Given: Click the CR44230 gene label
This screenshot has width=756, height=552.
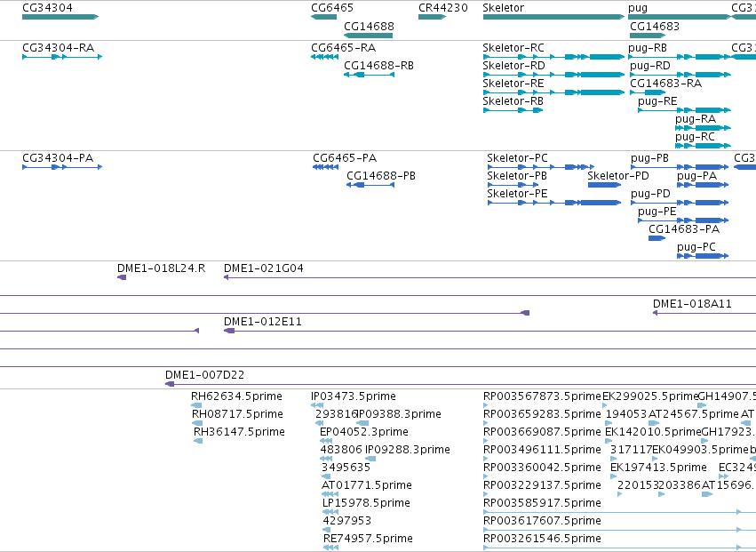Looking at the screenshot, I should [x=443, y=8].
